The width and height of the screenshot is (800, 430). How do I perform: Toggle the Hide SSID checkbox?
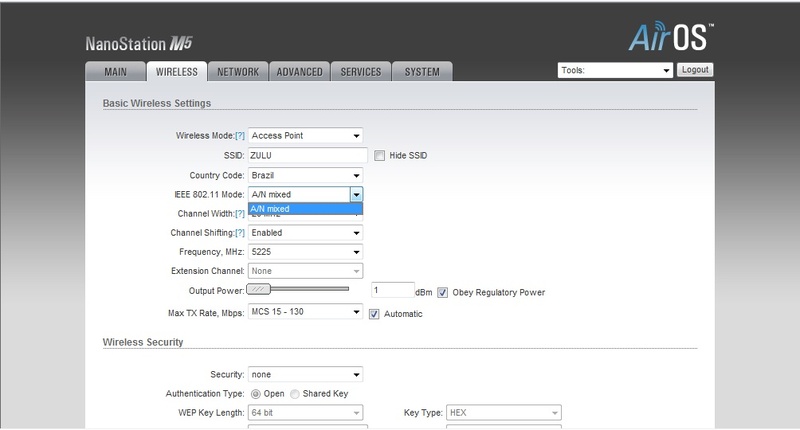coord(379,156)
